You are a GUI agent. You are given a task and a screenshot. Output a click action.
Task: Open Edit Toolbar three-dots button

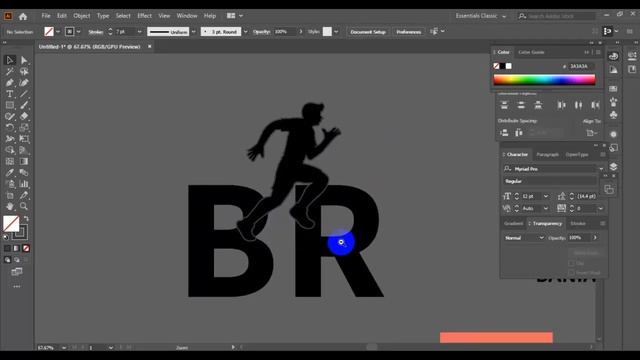tap(17, 287)
